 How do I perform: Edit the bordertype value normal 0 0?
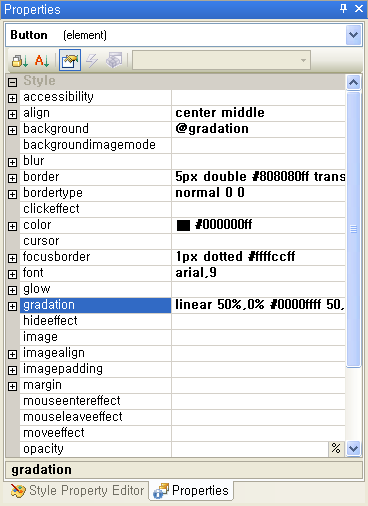(258, 193)
